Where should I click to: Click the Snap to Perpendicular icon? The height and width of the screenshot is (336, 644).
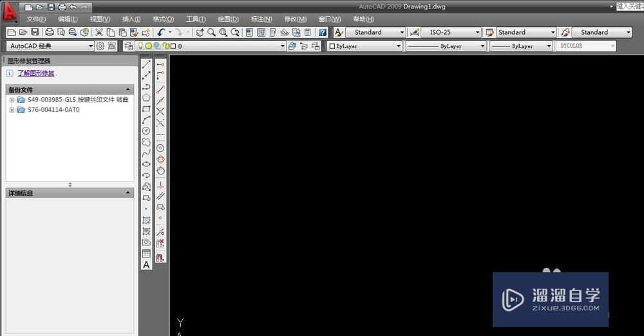click(x=160, y=185)
